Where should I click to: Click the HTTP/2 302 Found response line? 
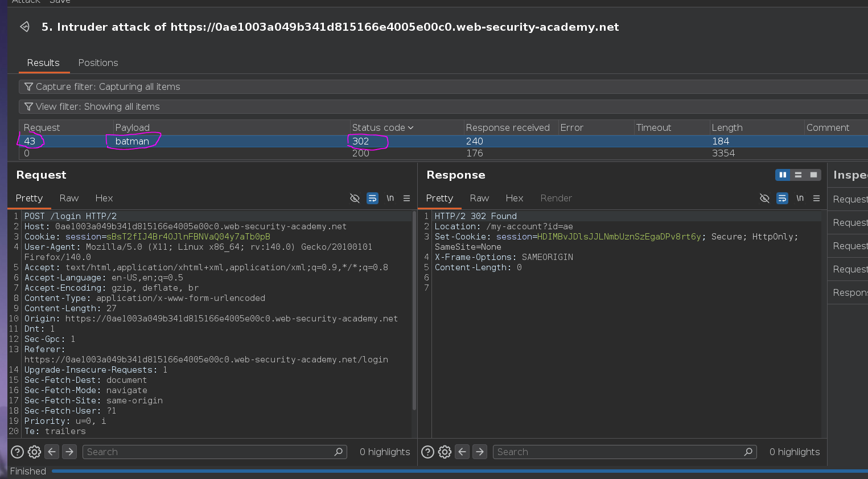(x=476, y=216)
